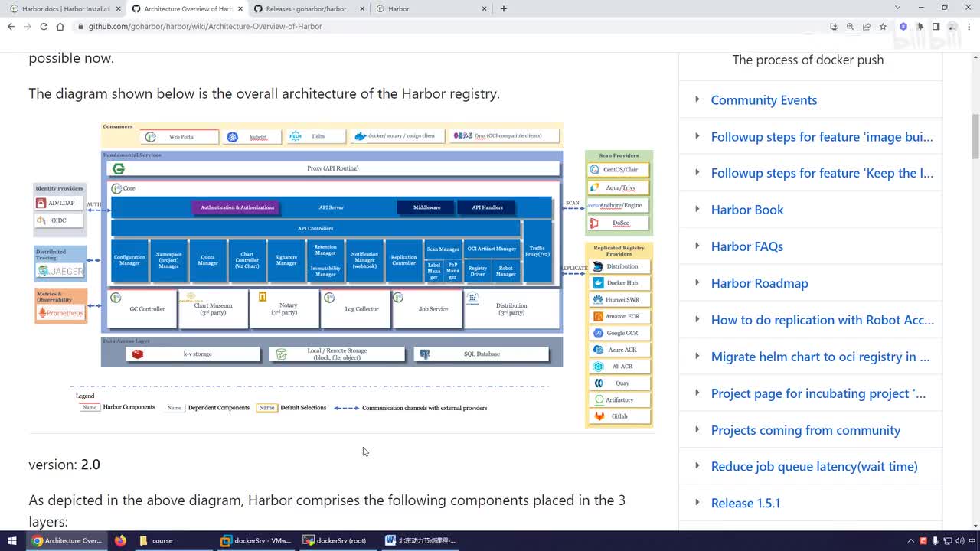The height and width of the screenshot is (551, 980).
Task: Expand 'Followup steps for feature Keep the l...' entry
Action: (697, 172)
